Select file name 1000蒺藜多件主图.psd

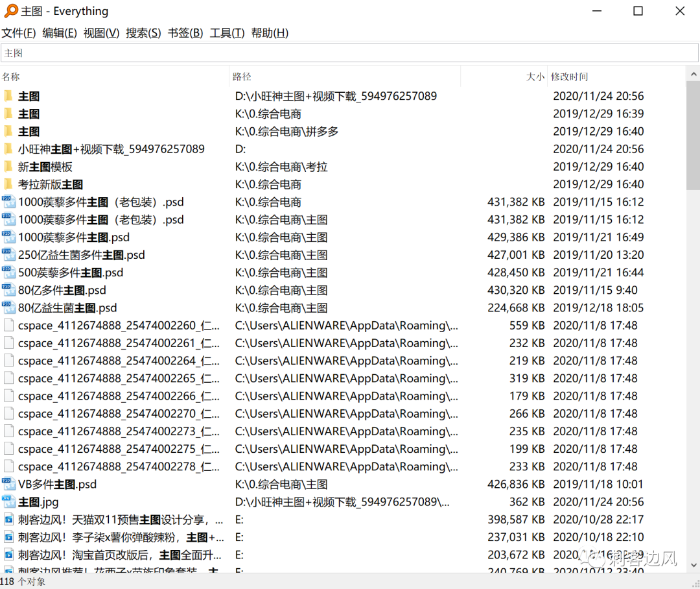coord(74,237)
